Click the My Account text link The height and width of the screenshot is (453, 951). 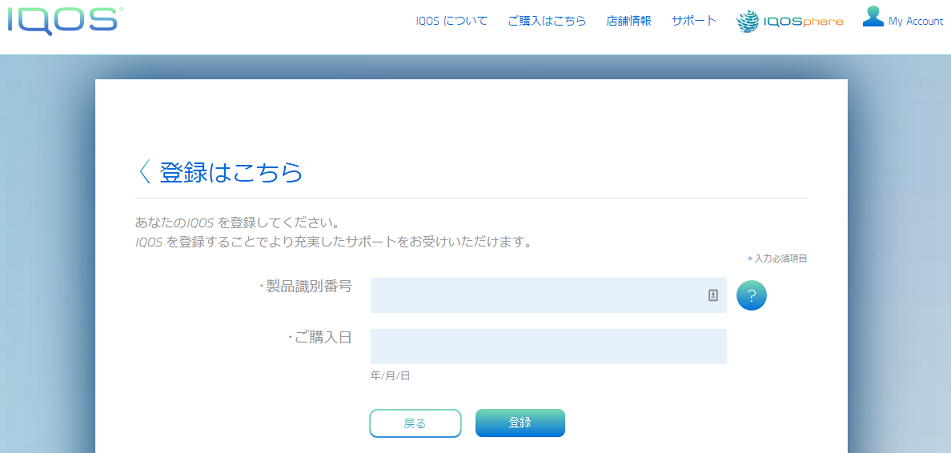916,21
